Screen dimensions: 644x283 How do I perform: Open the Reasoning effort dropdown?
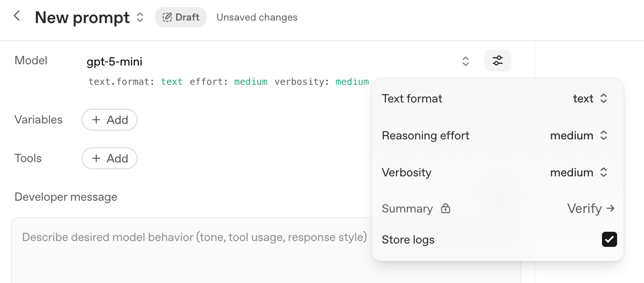579,135
